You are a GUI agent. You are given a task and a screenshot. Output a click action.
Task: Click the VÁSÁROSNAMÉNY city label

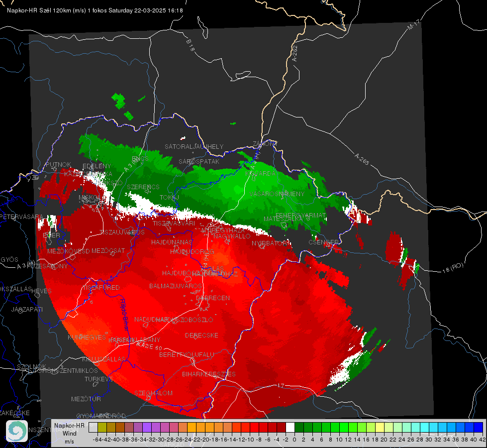coord(277,194)
